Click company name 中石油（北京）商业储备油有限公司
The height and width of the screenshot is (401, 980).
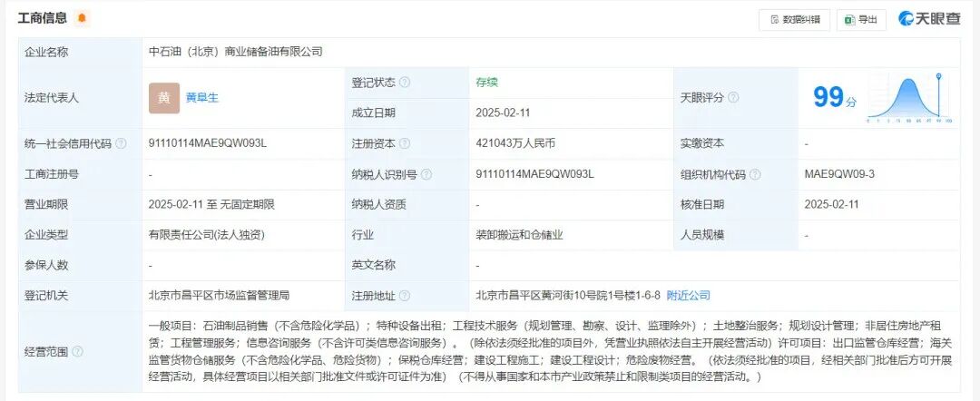(236, 52)
